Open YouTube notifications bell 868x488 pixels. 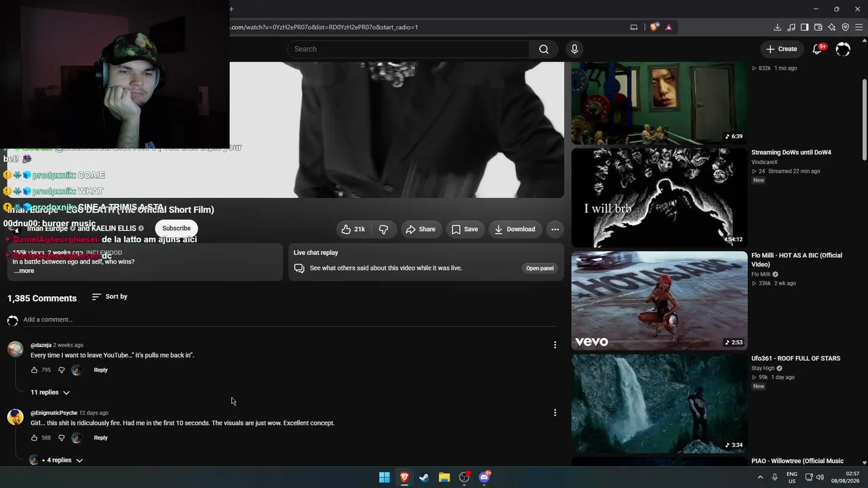point(817,49)
